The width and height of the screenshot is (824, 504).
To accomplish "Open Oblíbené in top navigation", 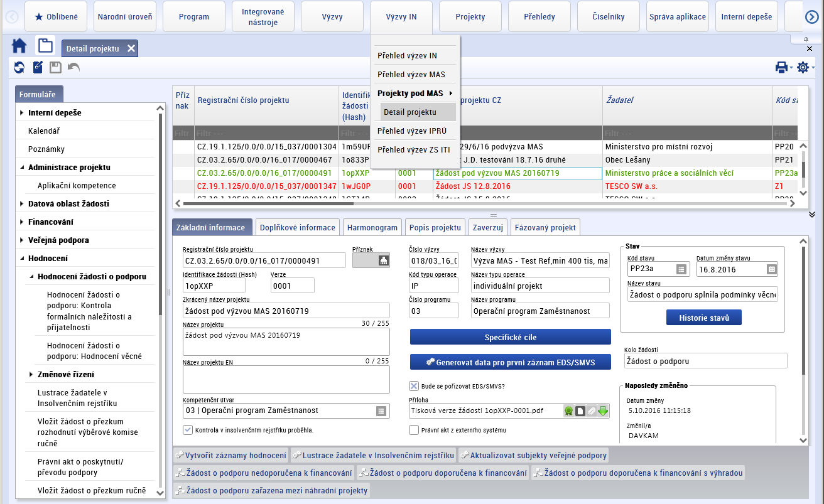I will [x=56, y=17].
